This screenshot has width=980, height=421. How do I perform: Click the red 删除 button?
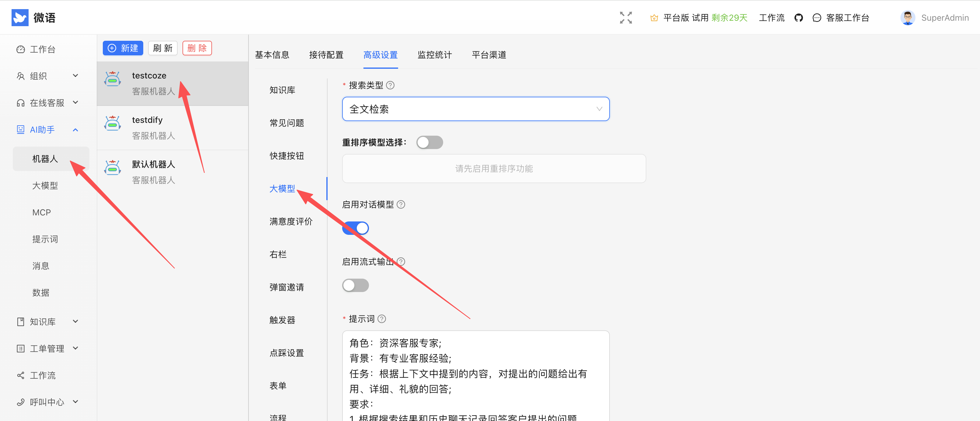pyautogui.click(x=197, y=48)
